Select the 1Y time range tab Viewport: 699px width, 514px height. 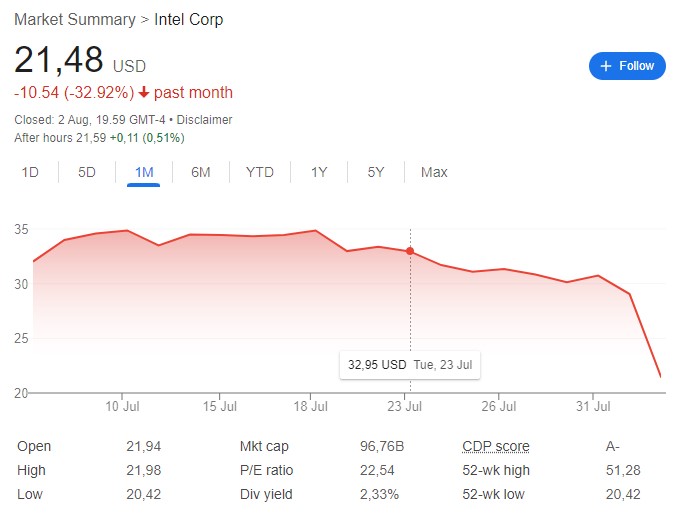pyautogui.click(x=319, y=172)
